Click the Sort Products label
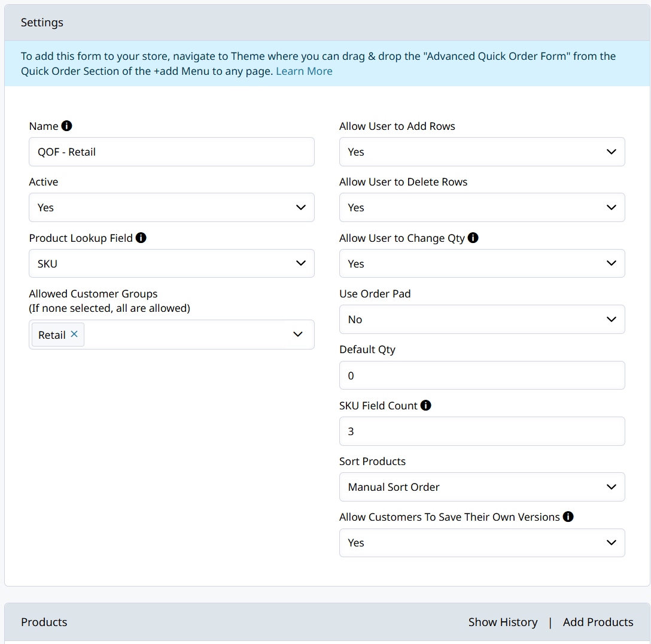651x644 pixels. pos(372,461)
